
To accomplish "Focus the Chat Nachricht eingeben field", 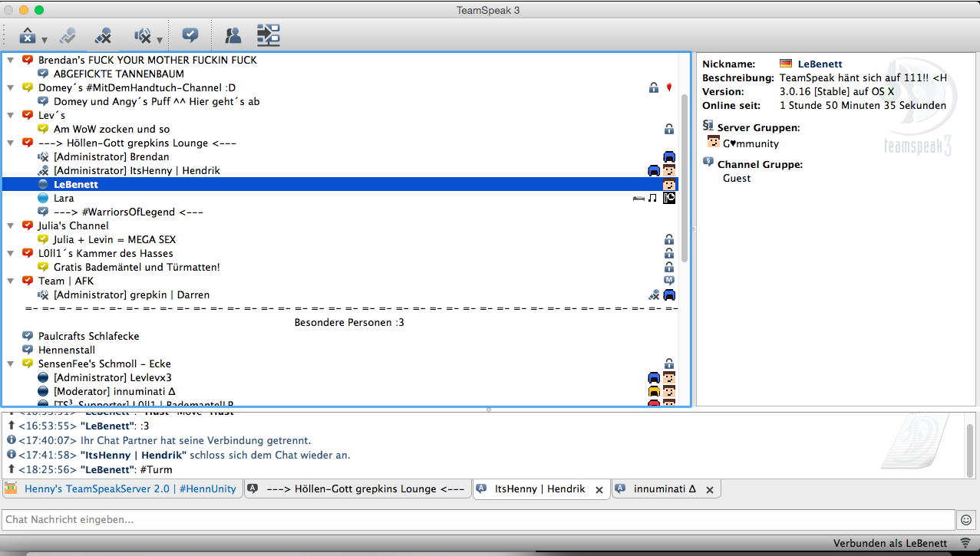I will [x=478, y=519].
